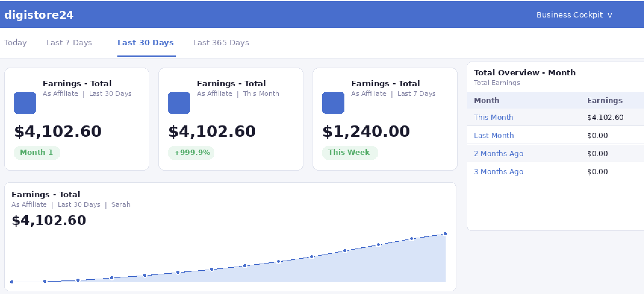
Task: Open the Last 365 Days tab
Action: 221,43
